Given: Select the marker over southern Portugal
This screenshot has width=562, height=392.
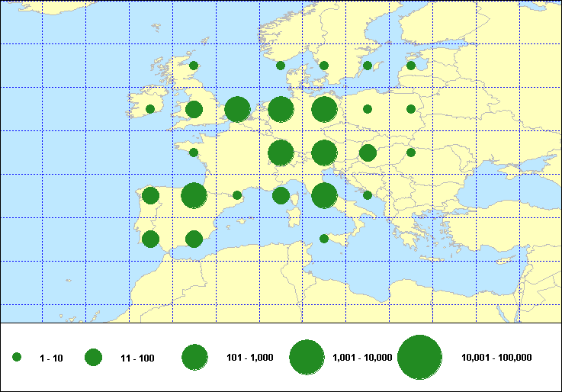Looking at the screenshot, I should point(150,239).
